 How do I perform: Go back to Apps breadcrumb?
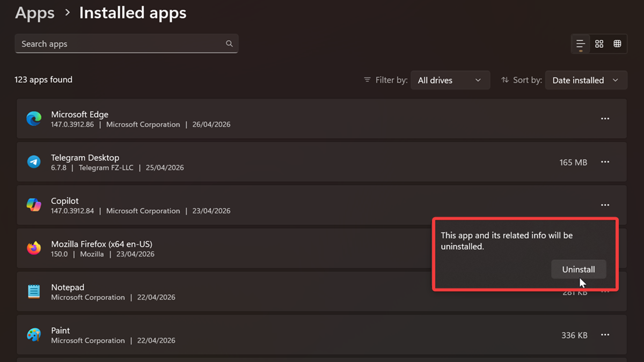click(35, 13)
